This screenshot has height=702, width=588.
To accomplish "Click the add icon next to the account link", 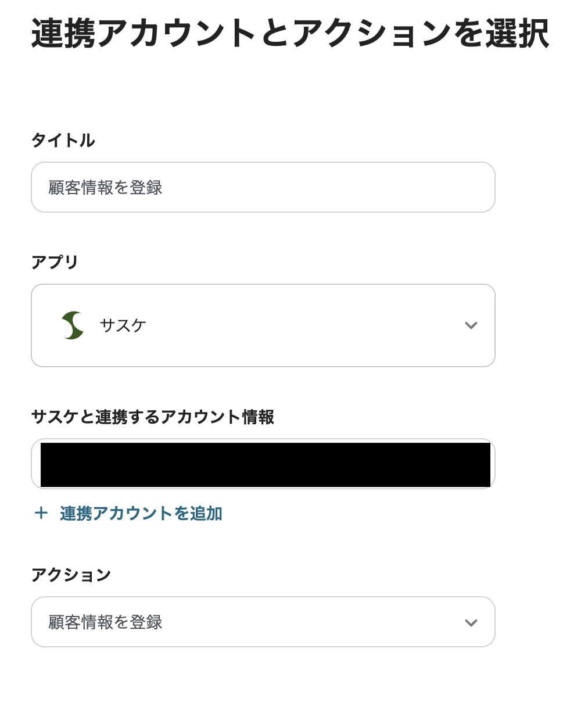I will pos(41,513).
